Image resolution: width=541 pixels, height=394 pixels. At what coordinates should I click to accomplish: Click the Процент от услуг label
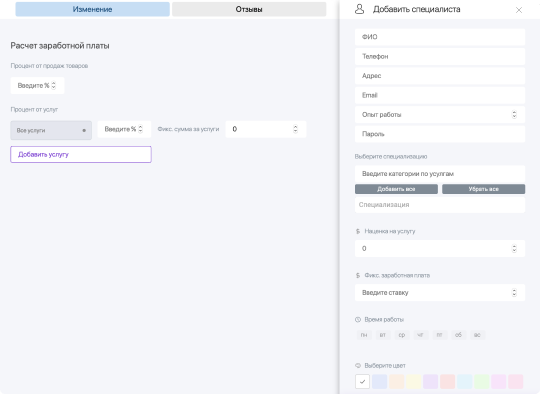click(x=34, y=109)
